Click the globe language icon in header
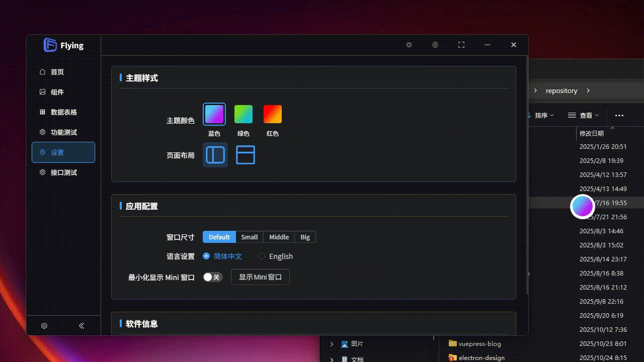The height and width of the screenshot is (362, 644). point(435,45)
